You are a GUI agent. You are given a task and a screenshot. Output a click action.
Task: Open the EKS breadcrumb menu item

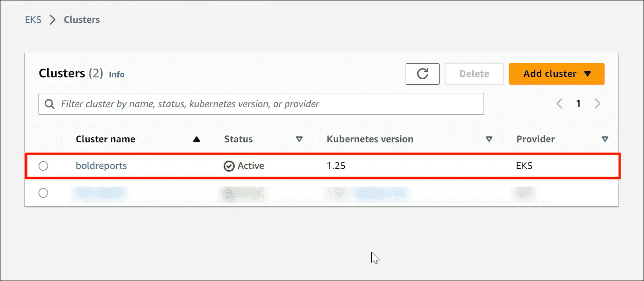[33, 19]
